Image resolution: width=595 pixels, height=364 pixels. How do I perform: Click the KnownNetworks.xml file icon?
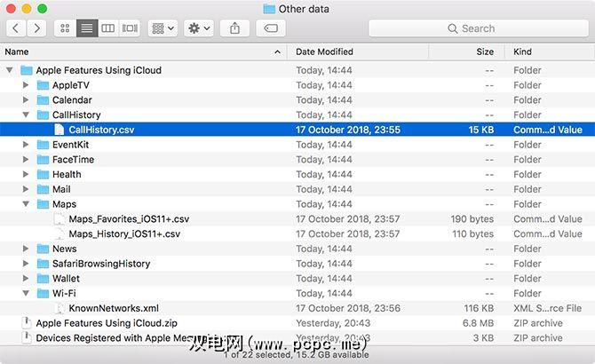[59, 308]
